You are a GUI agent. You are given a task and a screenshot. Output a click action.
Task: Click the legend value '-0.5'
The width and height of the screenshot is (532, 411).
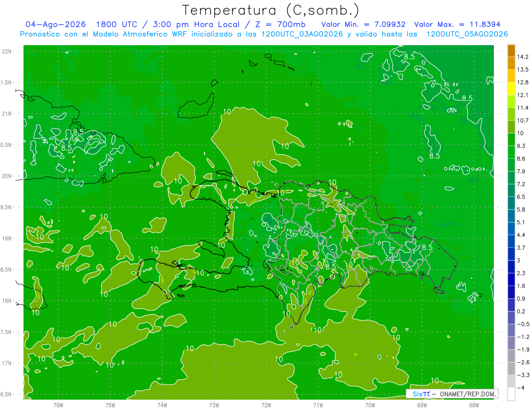coord(522,324)
